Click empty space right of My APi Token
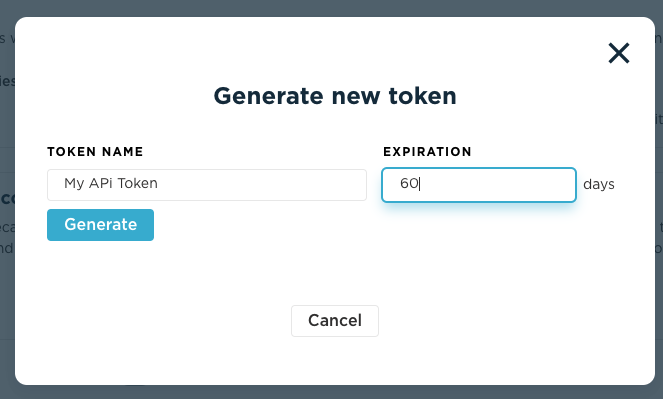This screenshot has width=663, height=399. pyautogui.click(x=260, y=185)
